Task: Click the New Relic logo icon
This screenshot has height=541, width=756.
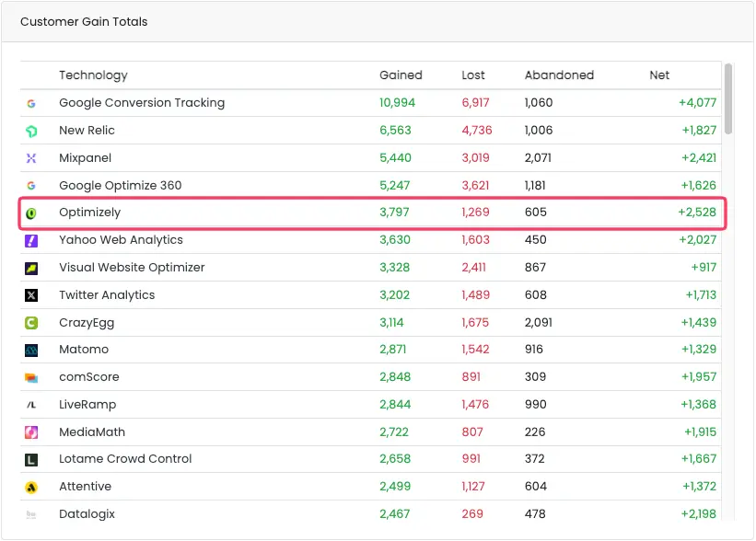Action: [31, 131]
